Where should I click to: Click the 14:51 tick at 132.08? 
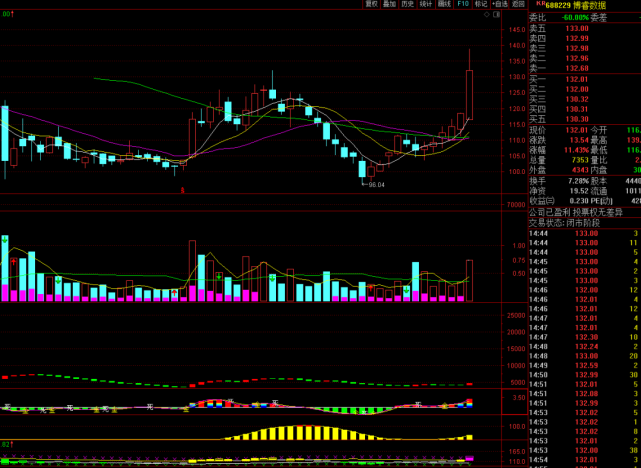pos(585,394)
